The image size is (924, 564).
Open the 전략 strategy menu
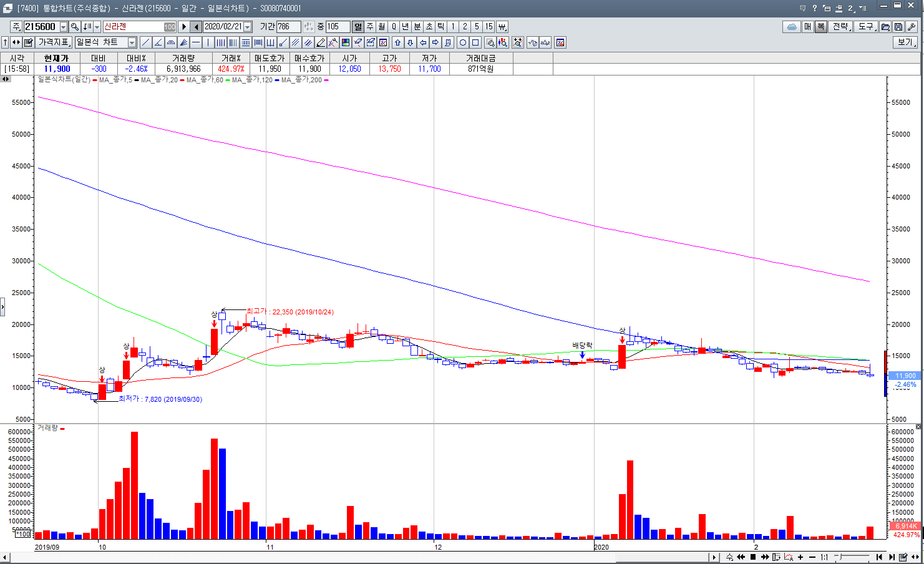pos(841,27)
